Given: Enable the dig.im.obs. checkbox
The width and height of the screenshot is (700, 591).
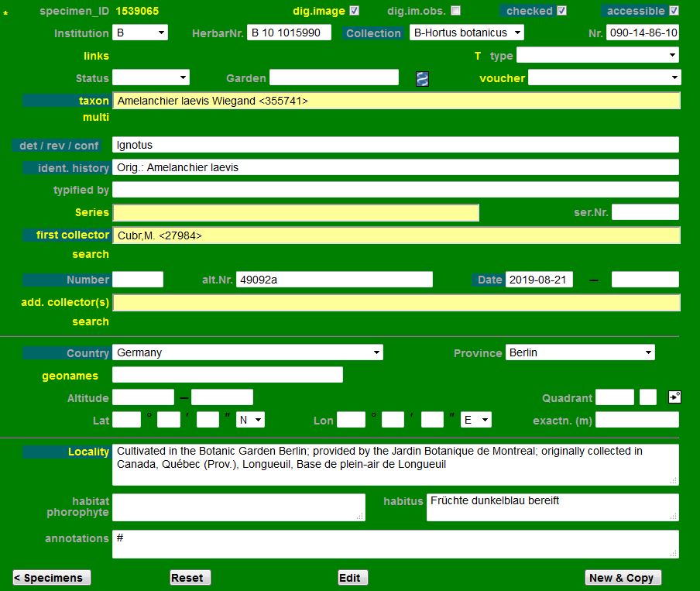Looking at the screenshot, I should pyautogui.click(x=455, y=11).
